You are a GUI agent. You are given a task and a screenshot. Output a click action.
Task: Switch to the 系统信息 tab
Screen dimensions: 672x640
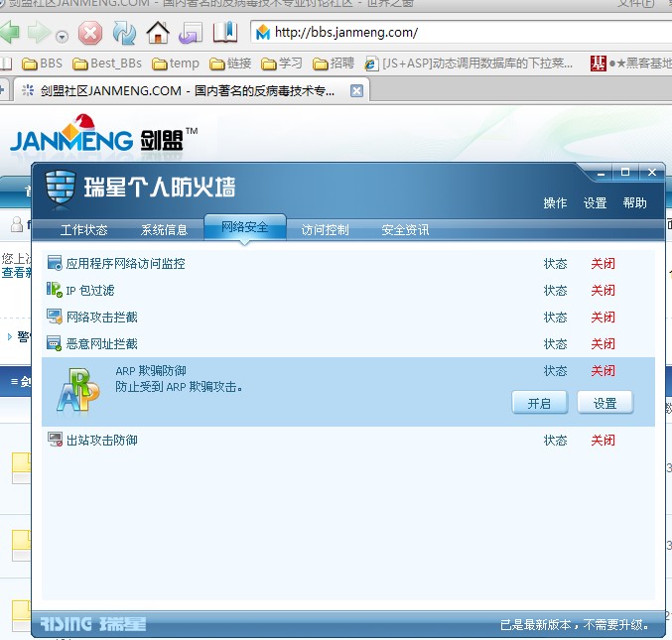(x=165, y=230)
